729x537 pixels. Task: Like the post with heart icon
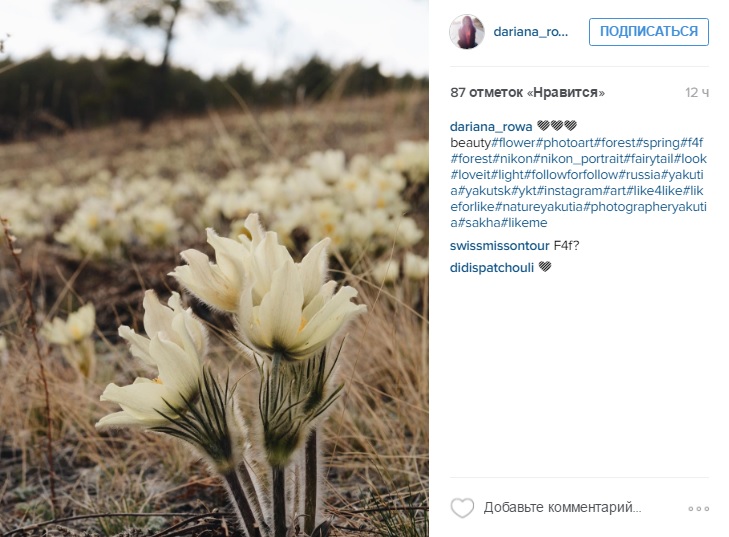pyautogui.click(x=462, y=507)
